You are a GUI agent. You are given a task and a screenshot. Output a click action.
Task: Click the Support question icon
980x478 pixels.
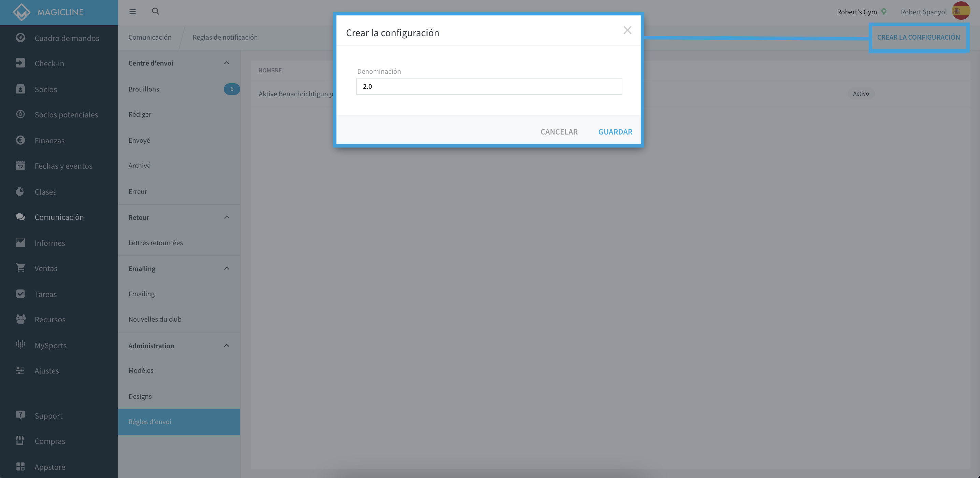(x=20, y=415)
